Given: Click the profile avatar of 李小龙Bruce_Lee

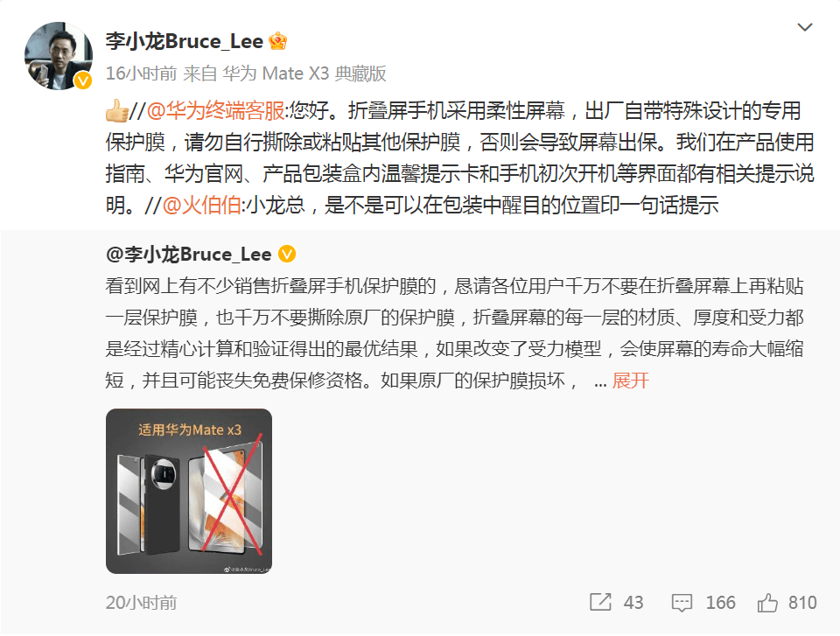Looking at the screenshot, I should [59, 56].
